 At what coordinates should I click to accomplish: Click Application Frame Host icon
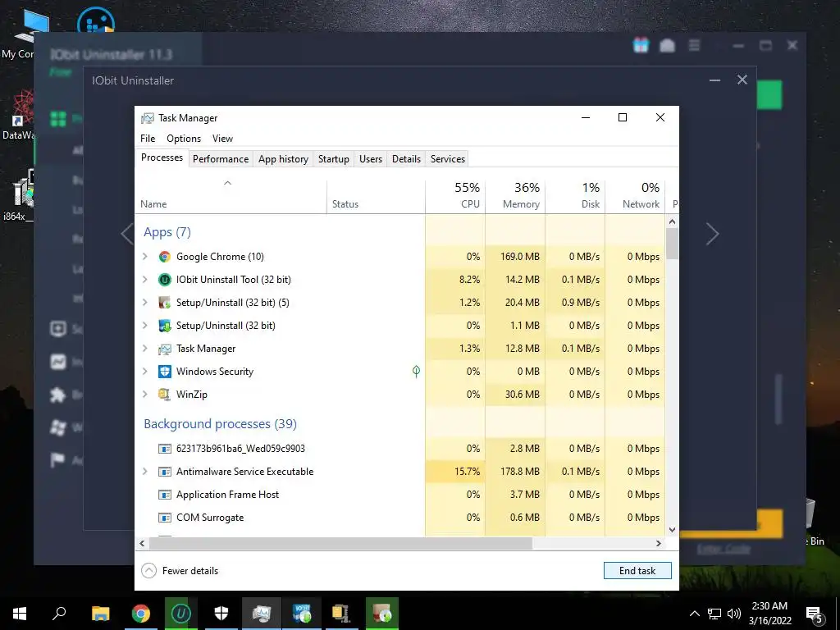coord(164,495)
